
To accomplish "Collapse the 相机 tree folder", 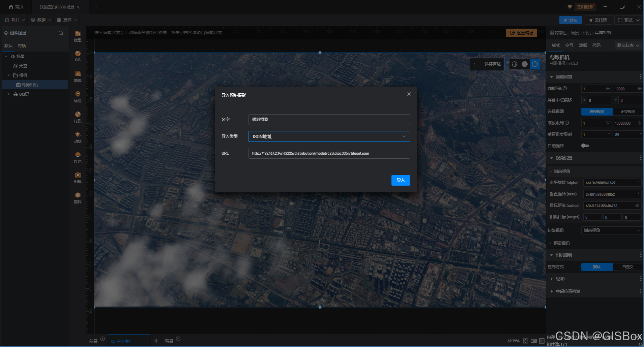I will [x=9, y=75].
